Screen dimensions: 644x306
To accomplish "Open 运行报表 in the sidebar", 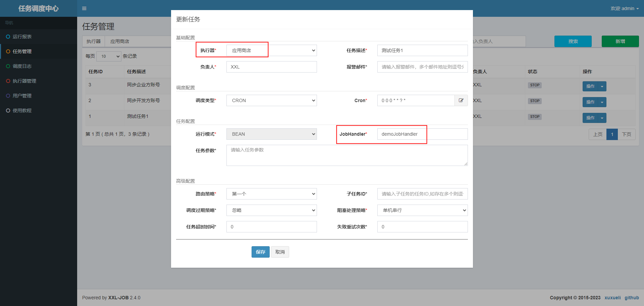I will (x=39, y=37).
